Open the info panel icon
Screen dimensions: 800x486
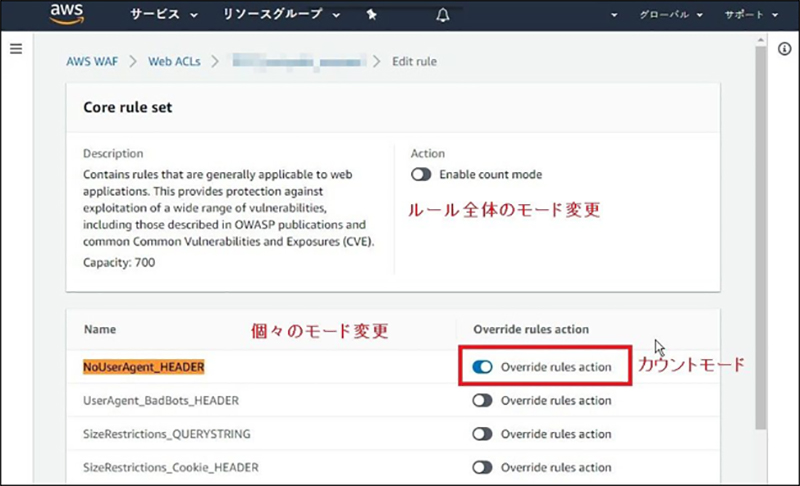click(784, 49)
